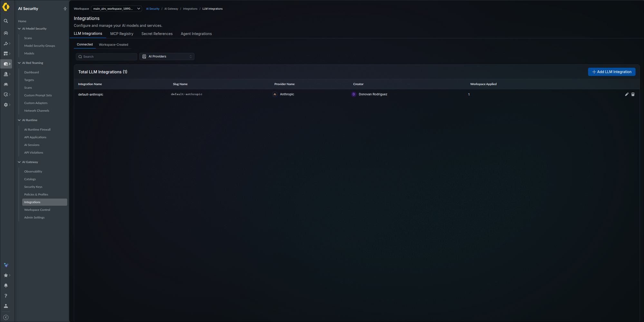
Task: Collapse the AI Gateway section
Action: [19, 162]
